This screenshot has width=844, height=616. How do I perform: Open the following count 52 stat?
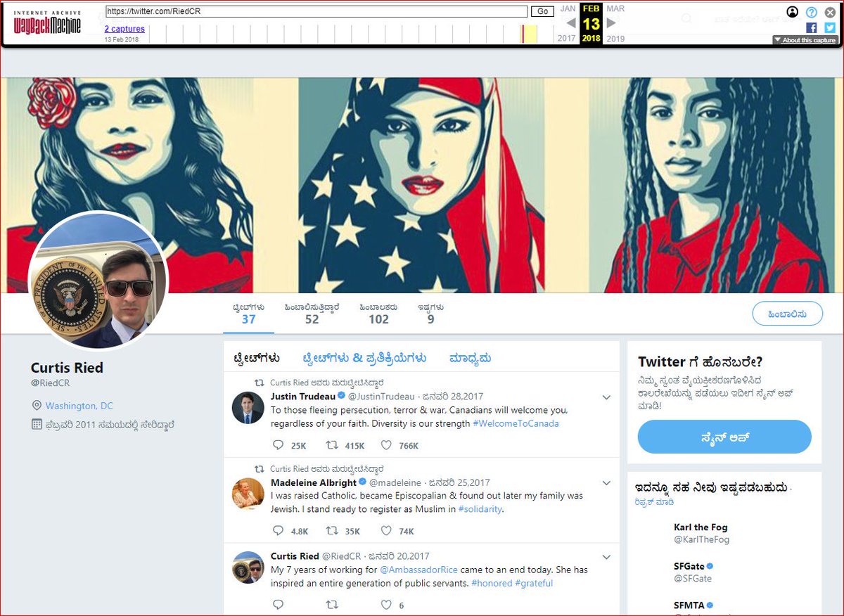pos(312,314)
